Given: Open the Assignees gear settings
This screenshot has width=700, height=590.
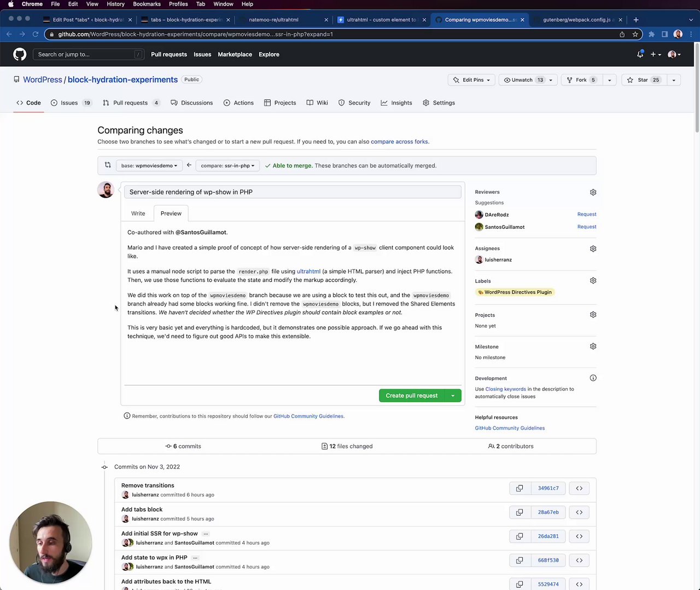Looking at the screenshot, I should 593,248.
